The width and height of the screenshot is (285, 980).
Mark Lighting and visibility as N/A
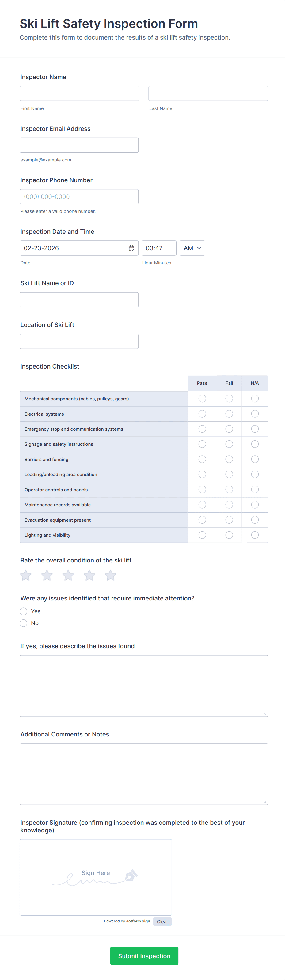(255, 535)
